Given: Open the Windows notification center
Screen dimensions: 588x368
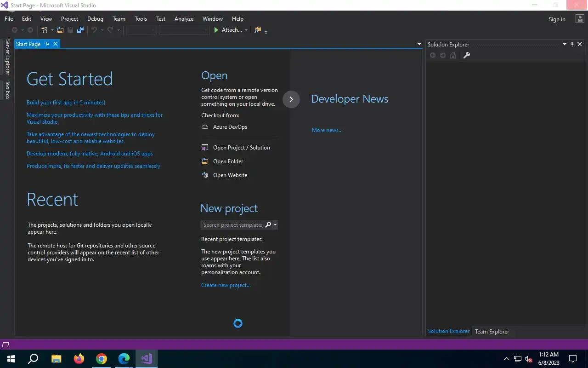Looking at the screenshot, I should 573,359.
